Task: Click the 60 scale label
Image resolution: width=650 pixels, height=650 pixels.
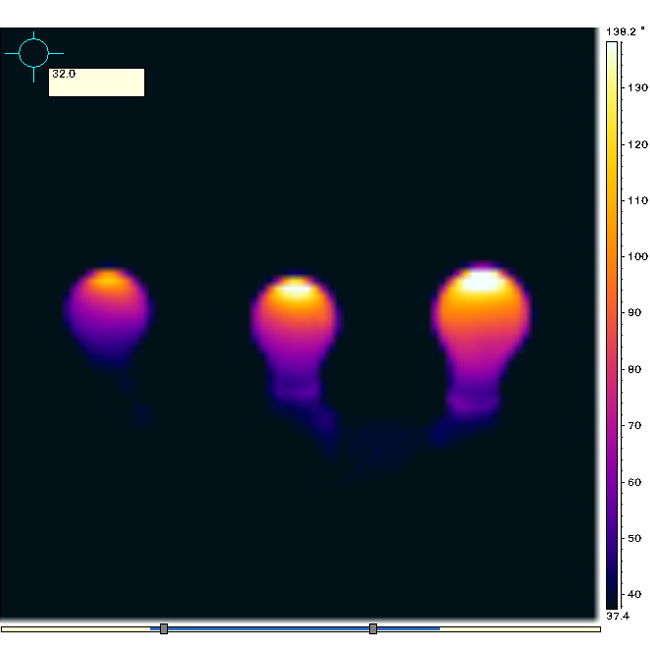Action: point(635,483)
